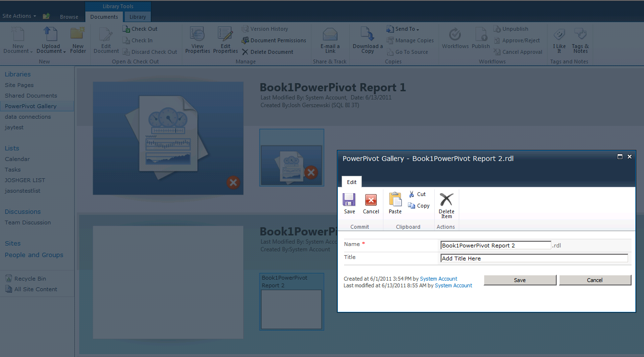
Task: Open People and Groups link
Action: click(34, 255)
